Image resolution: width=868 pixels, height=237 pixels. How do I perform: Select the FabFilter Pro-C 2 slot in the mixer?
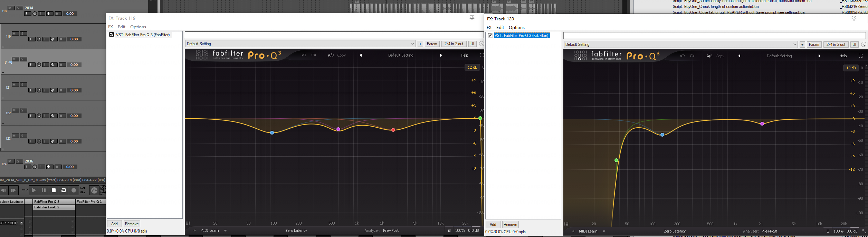[54, 207]
